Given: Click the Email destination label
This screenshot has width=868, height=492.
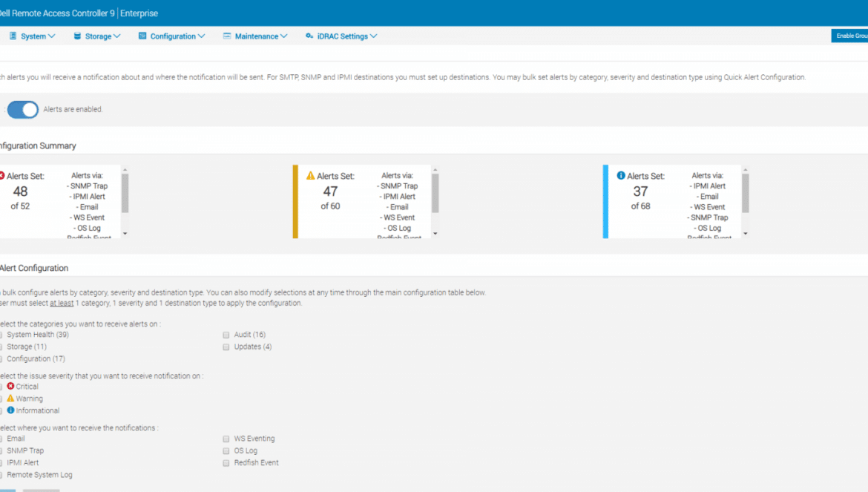Looking at the screenshot, I should (x=16, y=439).
